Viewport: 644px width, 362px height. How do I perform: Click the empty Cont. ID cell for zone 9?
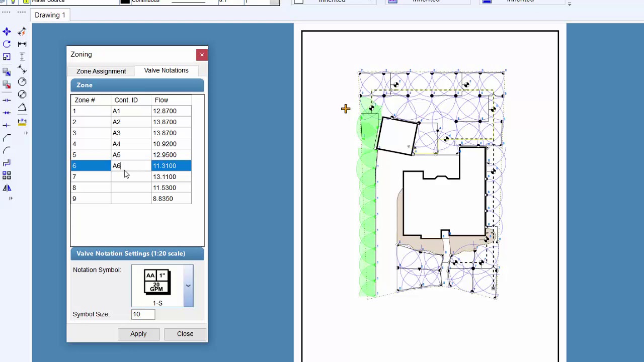coord(131,199)
